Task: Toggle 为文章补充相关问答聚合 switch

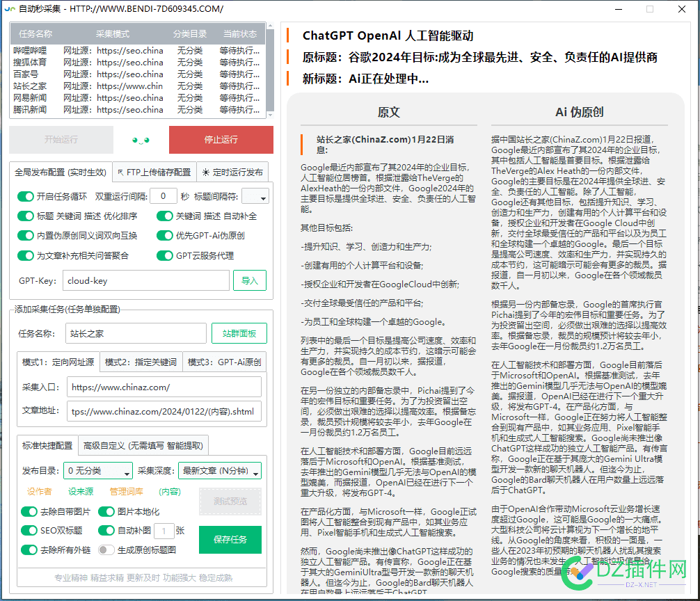Action: (26, 256)
